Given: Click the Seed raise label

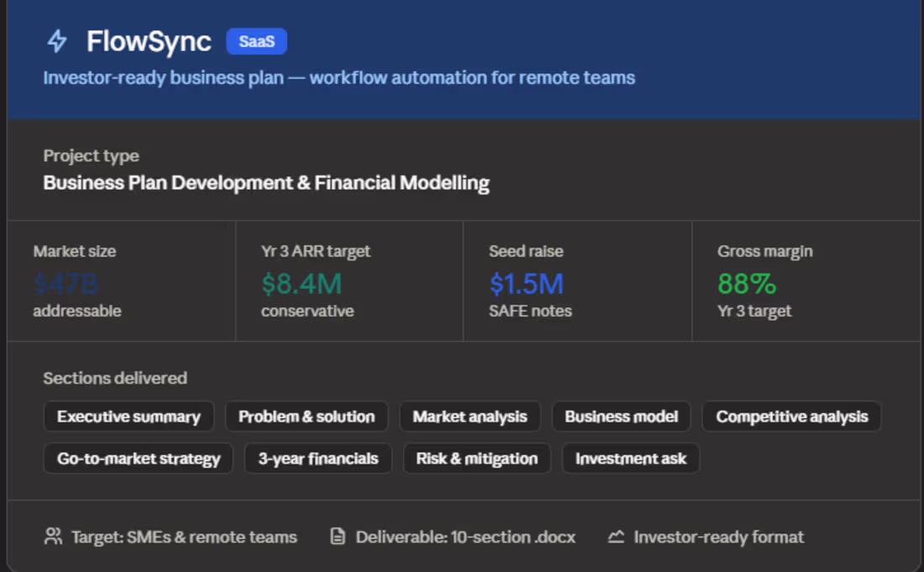Looking at the screenshot, I should [526, 251].
